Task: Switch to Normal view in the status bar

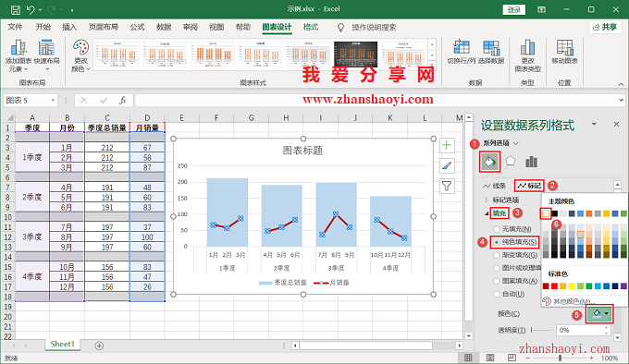Action: coord(468,358)
